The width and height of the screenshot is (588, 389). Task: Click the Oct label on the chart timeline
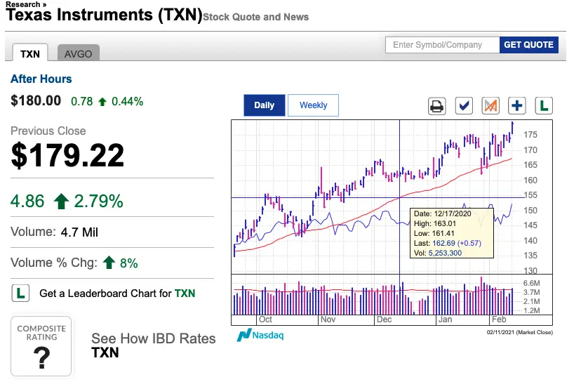265,319
